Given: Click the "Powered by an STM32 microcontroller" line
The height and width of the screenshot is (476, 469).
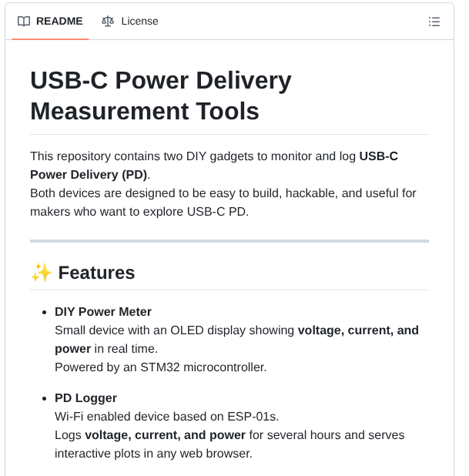Looking at the screenshot, I should click(160, 367).
